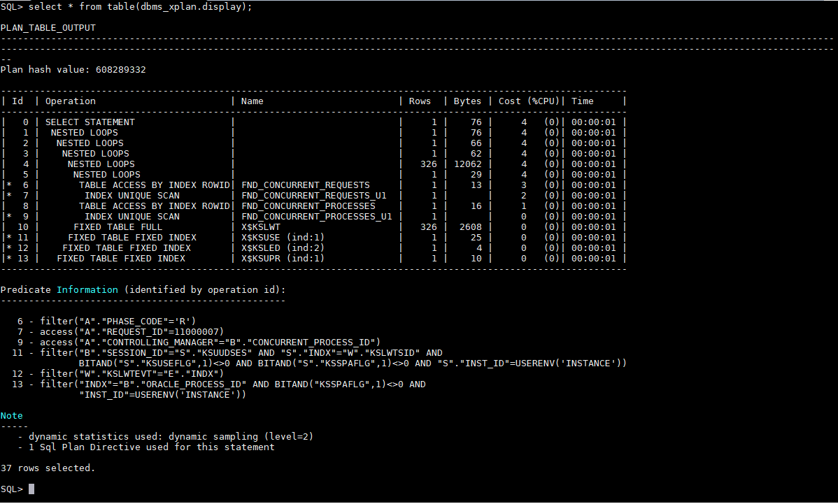The image size is (838, 504).
Task: Click the Note section heading
Action: click(x=11, y=415)
